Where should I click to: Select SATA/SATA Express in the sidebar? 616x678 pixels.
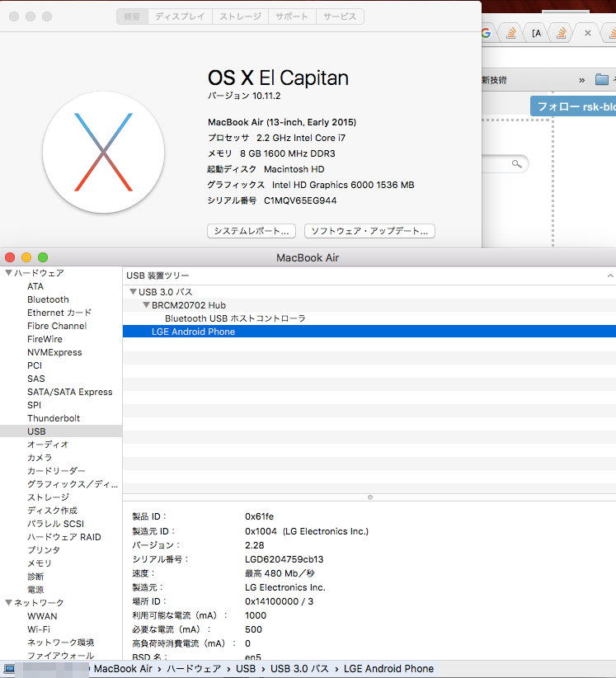(70, 392)
